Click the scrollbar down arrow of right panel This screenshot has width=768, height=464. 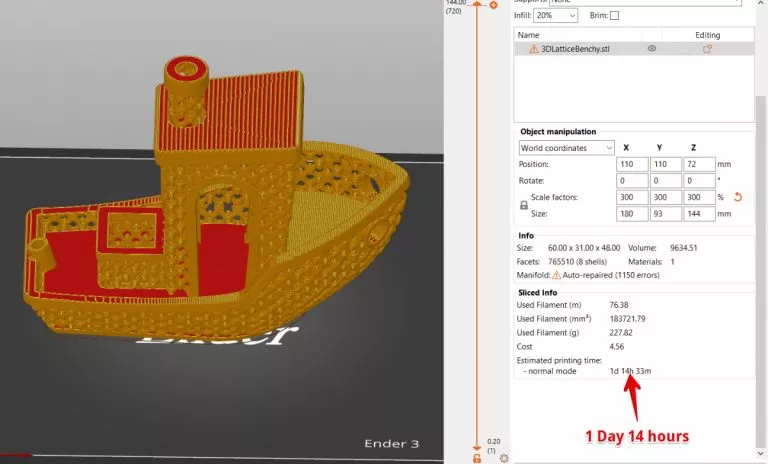pos(760,453)
